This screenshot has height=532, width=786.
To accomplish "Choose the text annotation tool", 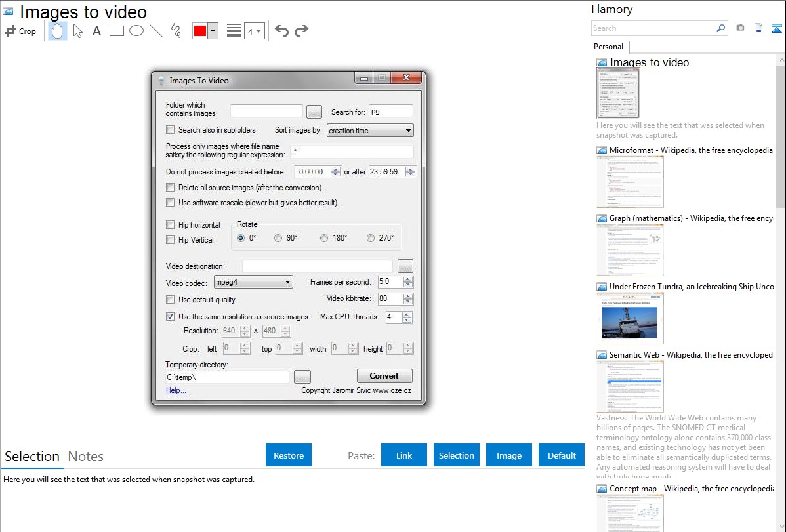I will pos(96,31).
